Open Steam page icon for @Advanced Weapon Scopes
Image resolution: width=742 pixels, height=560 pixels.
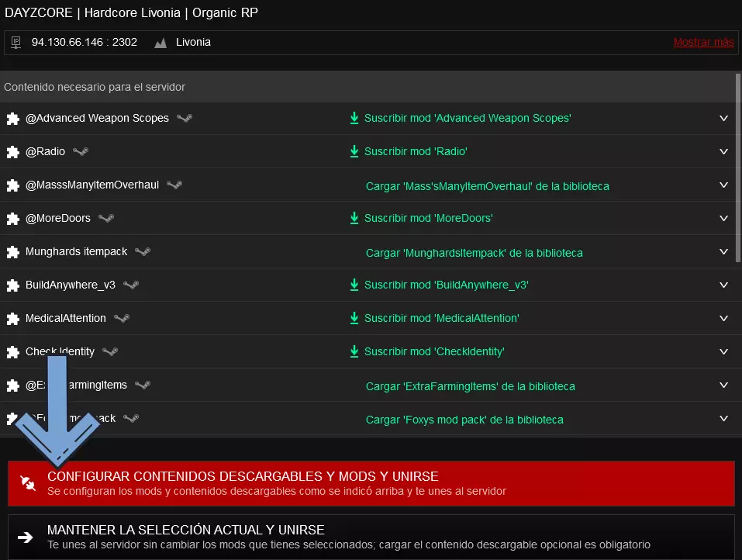pos(185,118)
